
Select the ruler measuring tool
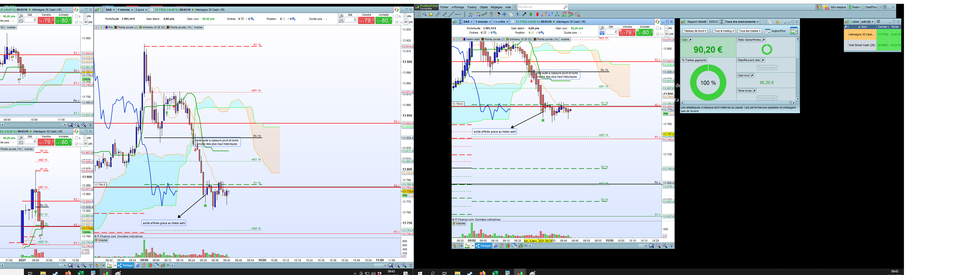point(438,15)
